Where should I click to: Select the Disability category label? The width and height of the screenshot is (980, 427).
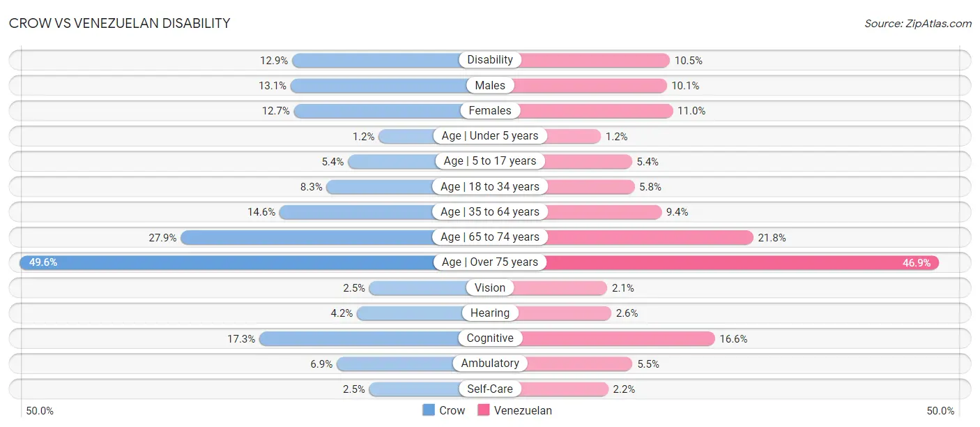pos(490,60)
